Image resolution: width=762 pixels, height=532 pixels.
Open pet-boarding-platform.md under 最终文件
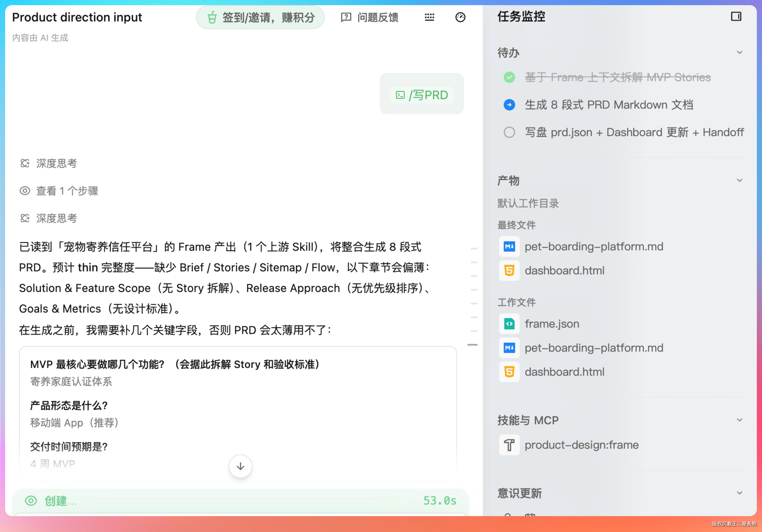pyautogui.click(x=581, y=246)
